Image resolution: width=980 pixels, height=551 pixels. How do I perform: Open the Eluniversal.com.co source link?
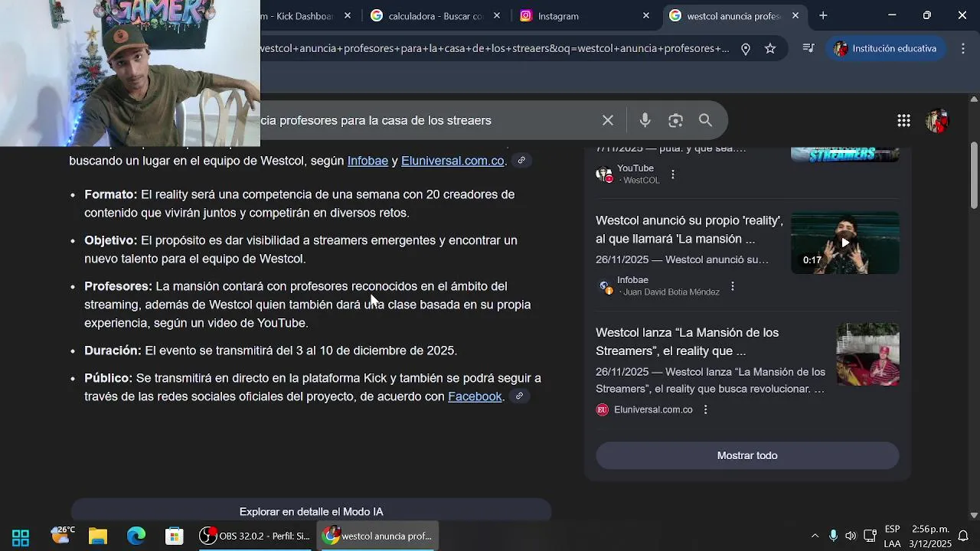tap(452, 161)
